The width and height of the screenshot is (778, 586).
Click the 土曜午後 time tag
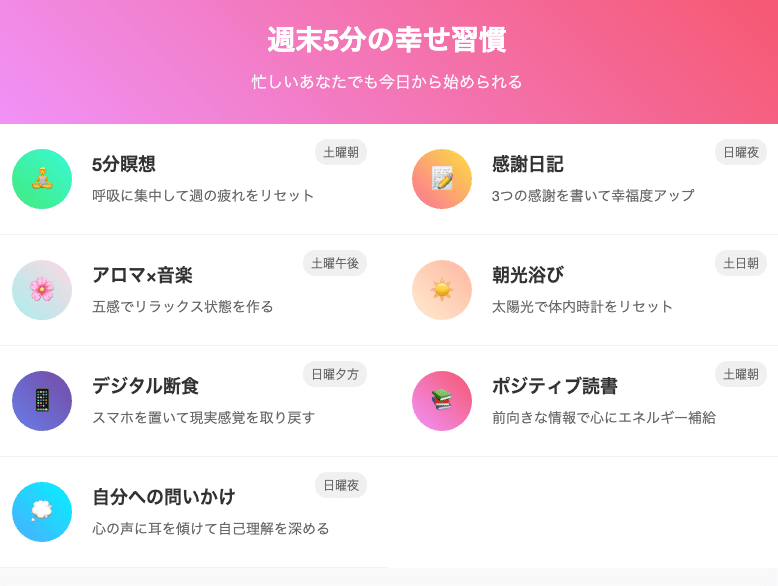point(335,263)
